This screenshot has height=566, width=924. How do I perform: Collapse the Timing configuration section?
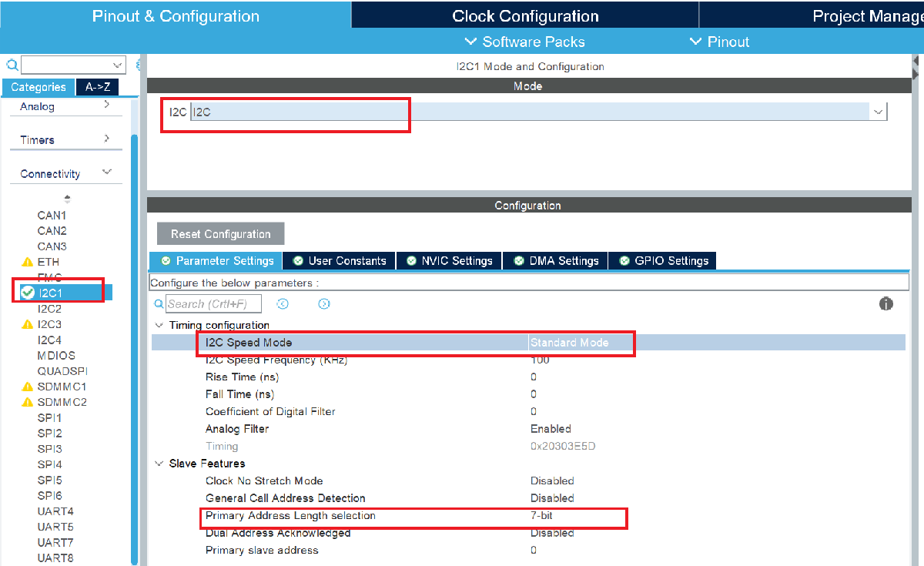(x=159, y=325)
